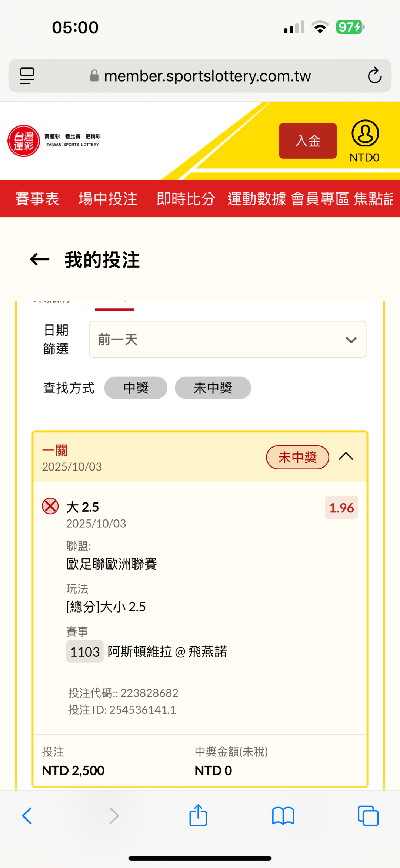The width and height of the screenshot is (400, 868).
Task: Tap the 1103 match code badge
Action: coord(85,651)
